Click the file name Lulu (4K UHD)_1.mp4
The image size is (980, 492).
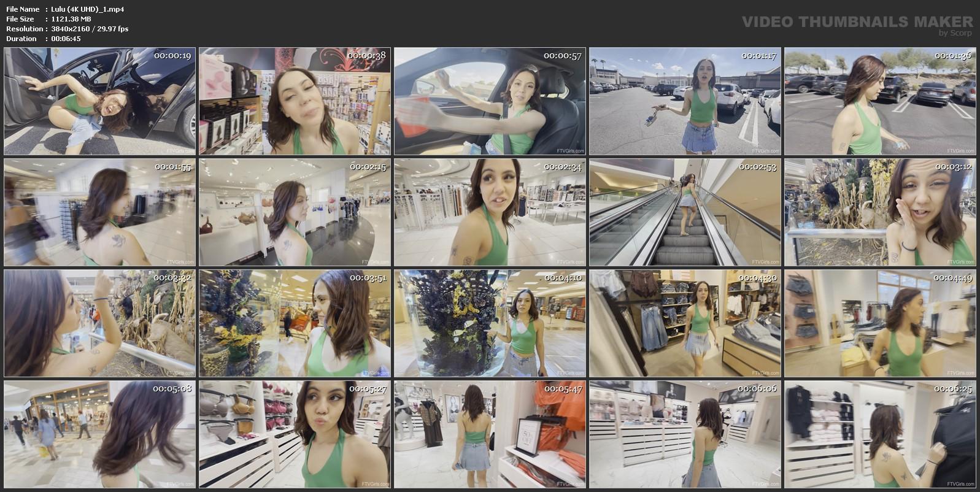[88, 9]
